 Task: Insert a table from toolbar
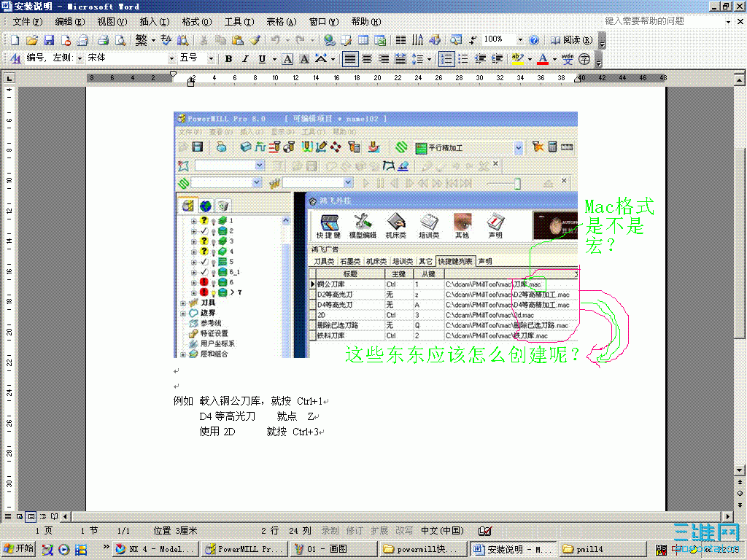[x=363, y=41]
